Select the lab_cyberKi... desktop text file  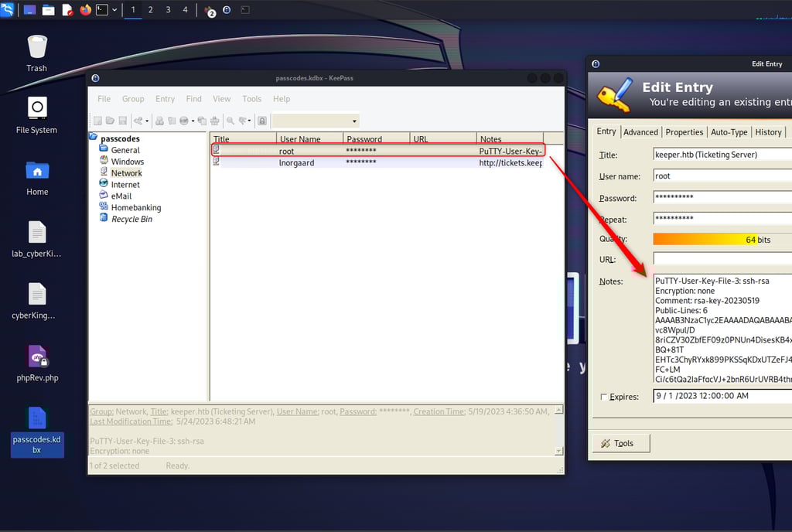(x=37, y=239)
